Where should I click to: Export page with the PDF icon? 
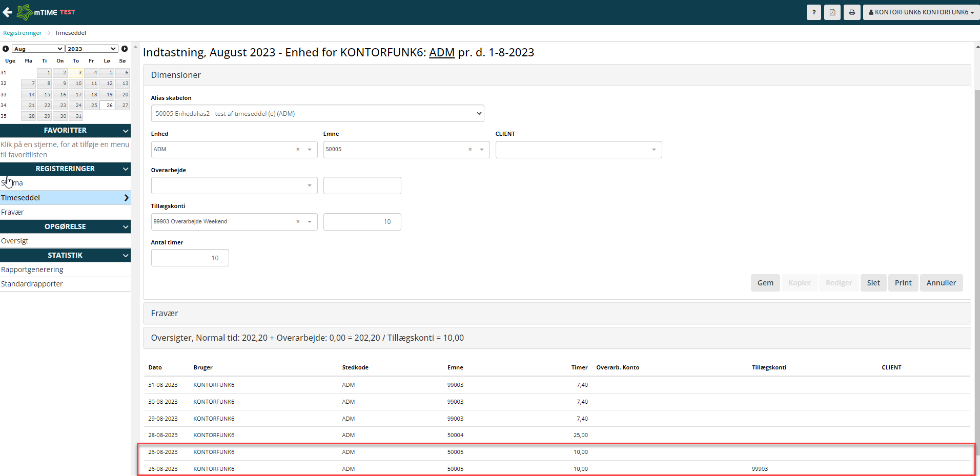832,12
